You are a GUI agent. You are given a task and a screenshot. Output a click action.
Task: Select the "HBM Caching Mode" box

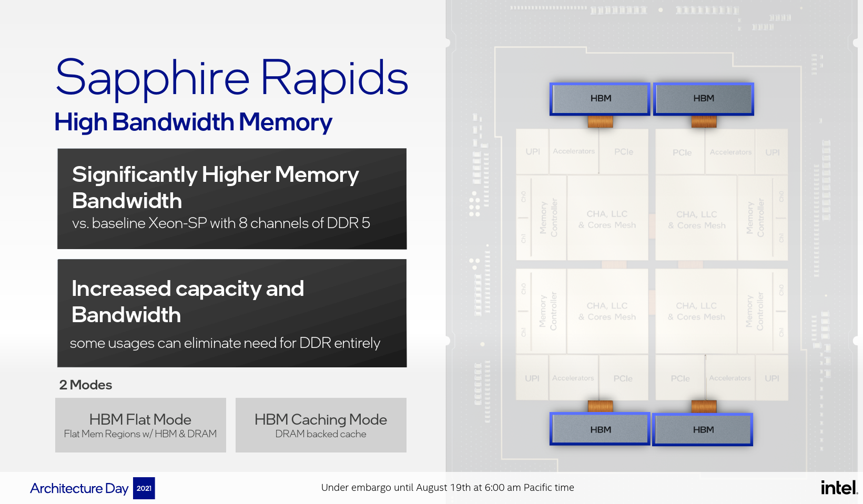(321, 425)
